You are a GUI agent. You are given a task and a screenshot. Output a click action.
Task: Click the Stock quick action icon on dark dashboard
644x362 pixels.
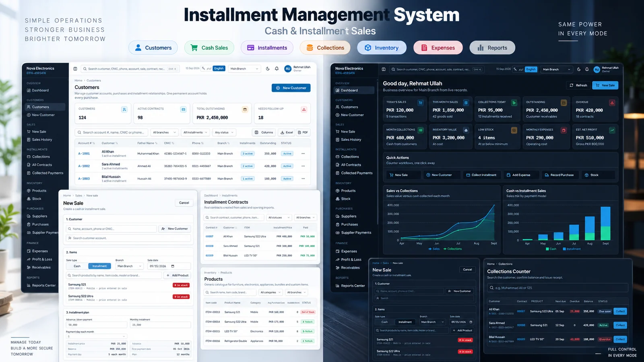[586, 175]
